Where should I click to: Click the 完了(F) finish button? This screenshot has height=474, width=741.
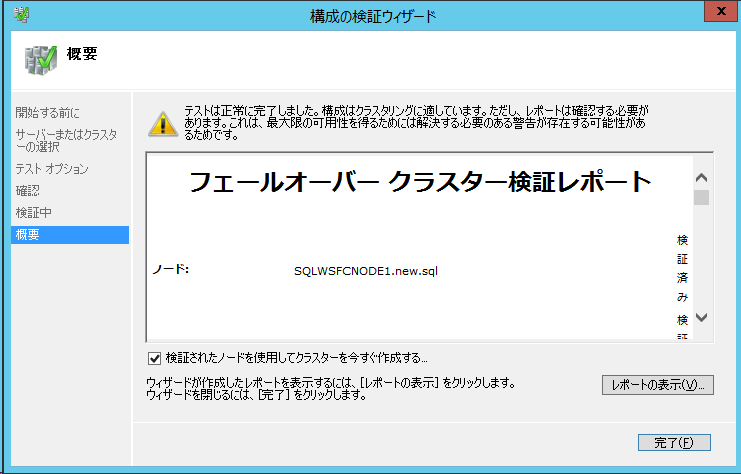tap(675, 442)
